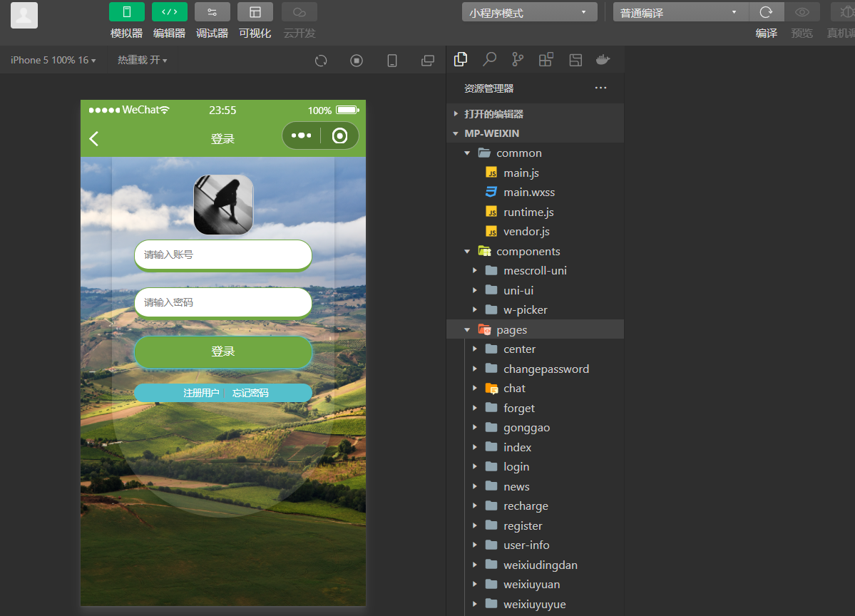Click the detach simulator window icon
The height and width of the screenshot is (616, 855).
[428, 61]
